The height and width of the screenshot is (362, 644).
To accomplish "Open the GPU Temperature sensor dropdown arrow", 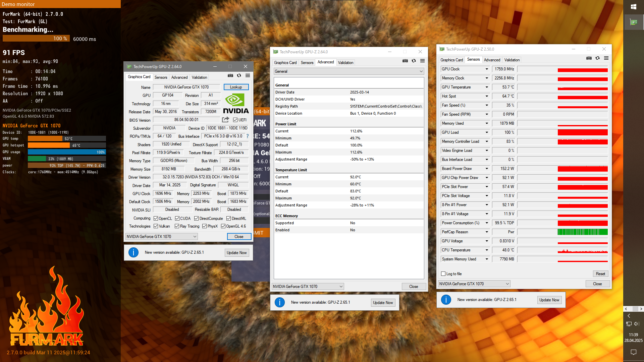I will (487, 87).
